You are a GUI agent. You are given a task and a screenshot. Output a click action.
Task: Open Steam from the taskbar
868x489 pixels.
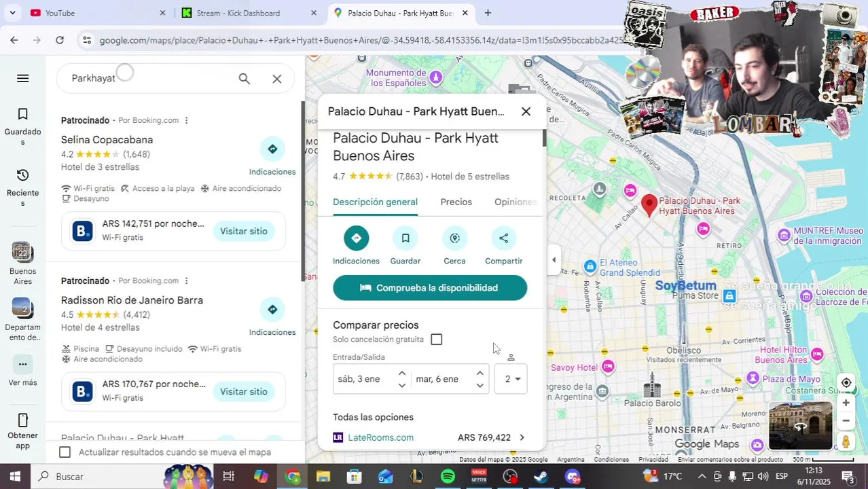[541, 477]
